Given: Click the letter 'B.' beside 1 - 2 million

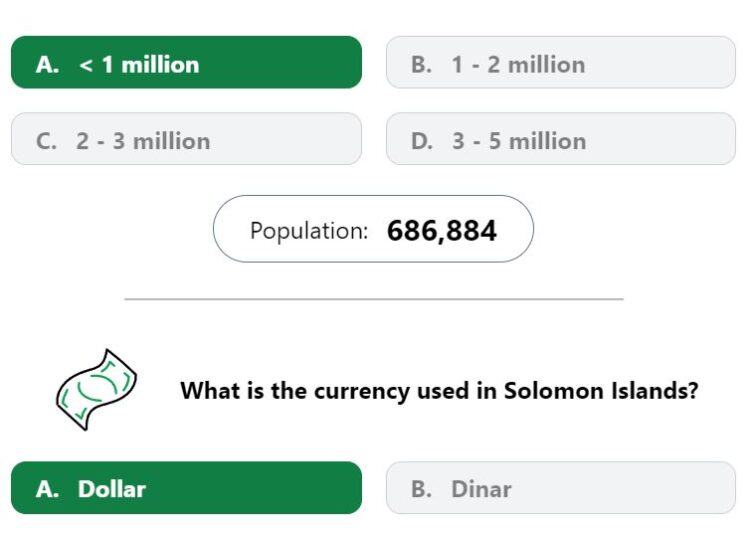Looking at the screenshot, I should (421, 65).
